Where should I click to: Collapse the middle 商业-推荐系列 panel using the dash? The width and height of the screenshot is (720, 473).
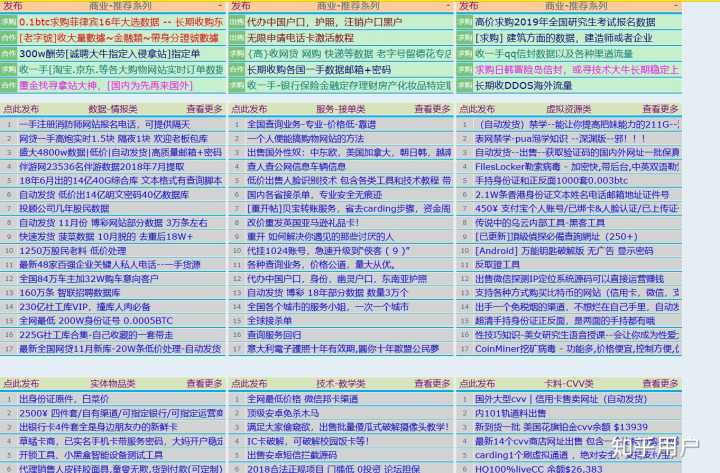(448, 6)
